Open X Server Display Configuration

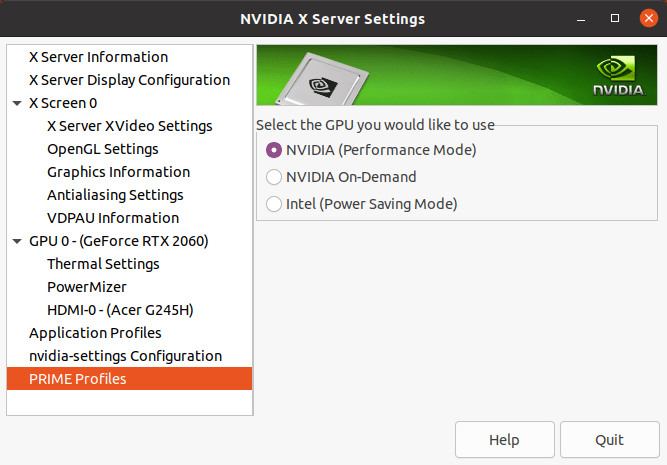[129, 80]
